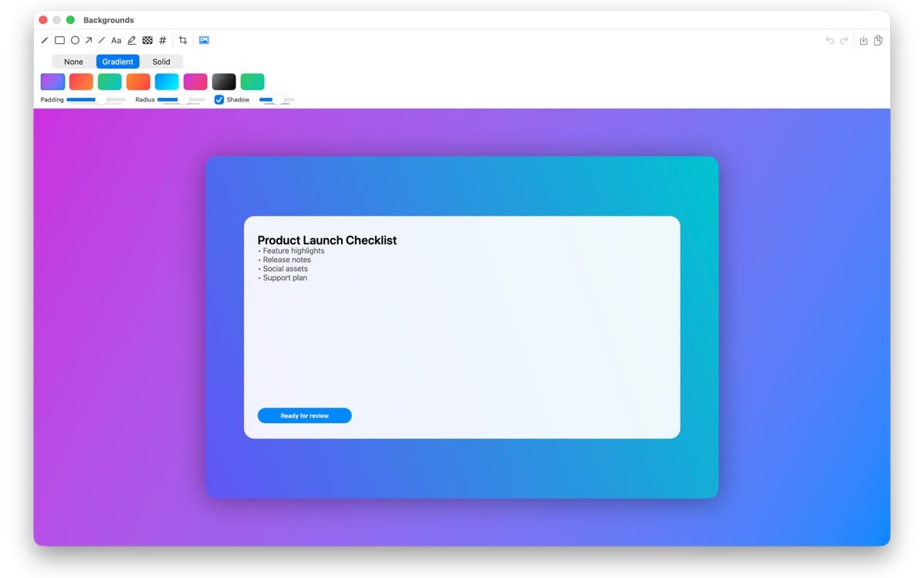Click the Radius slider
Viewport: 924px width, 578px height.
pos(181,99)
